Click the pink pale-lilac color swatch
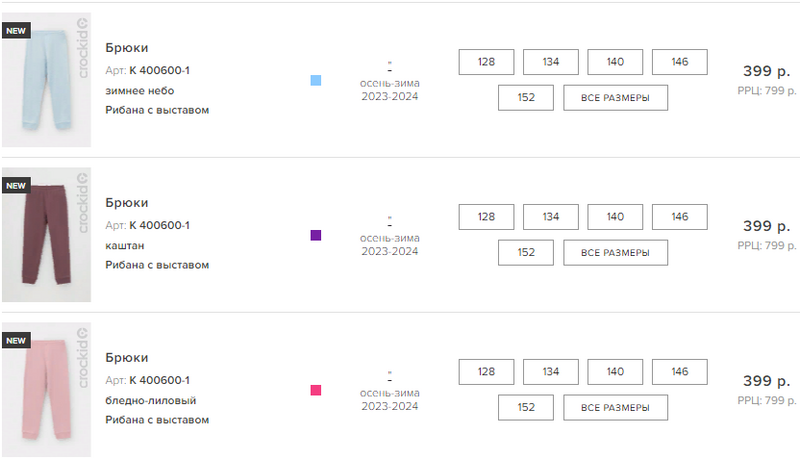The image size is (800, 459). [316, 390]
